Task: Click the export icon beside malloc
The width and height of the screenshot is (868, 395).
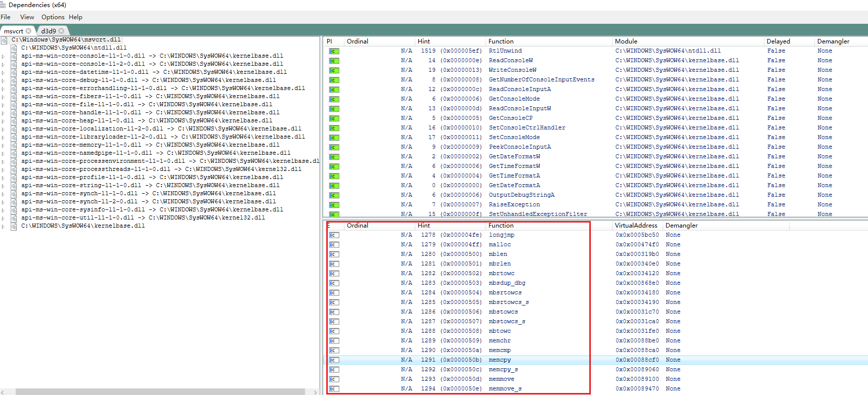Action: pyautogui.click(x=334, y=245)
